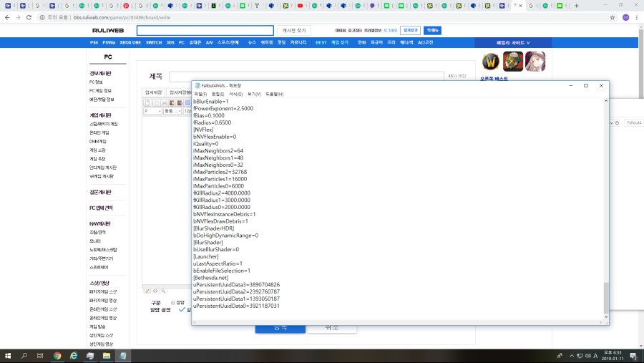Toggle the notification setting checkbox
This screenshot has height=363, width=644.
point(182,310)
